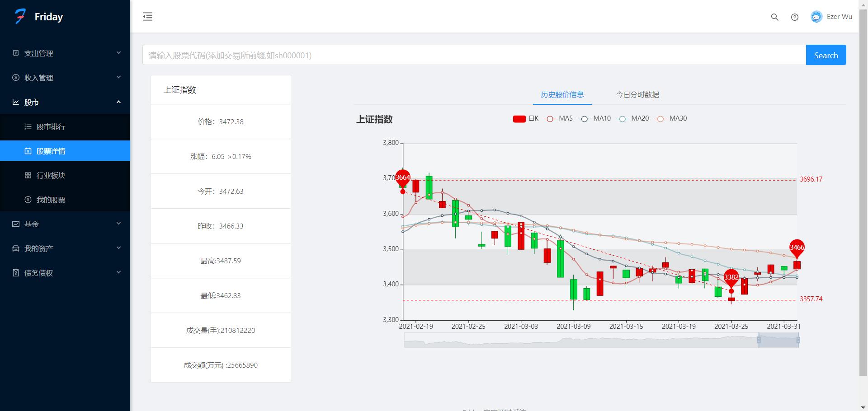This screenshot has width=868, height=411.
Task: Click the 收入管理 icon in sidebar
Action: click(x=15, y=77)
